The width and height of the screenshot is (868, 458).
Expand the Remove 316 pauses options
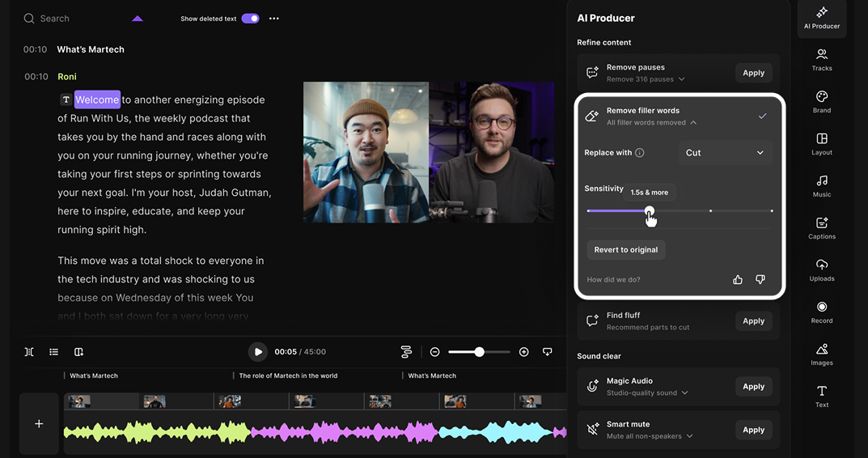pos(682,79)
